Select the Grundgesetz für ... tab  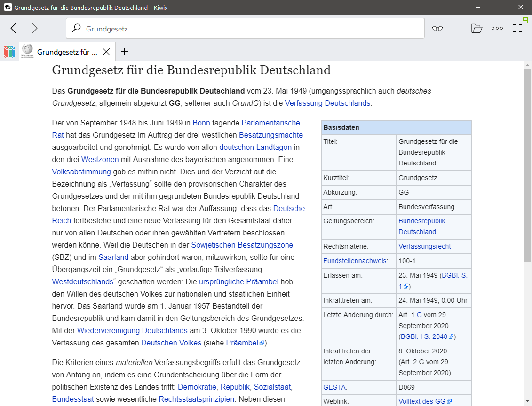[67, 52]
